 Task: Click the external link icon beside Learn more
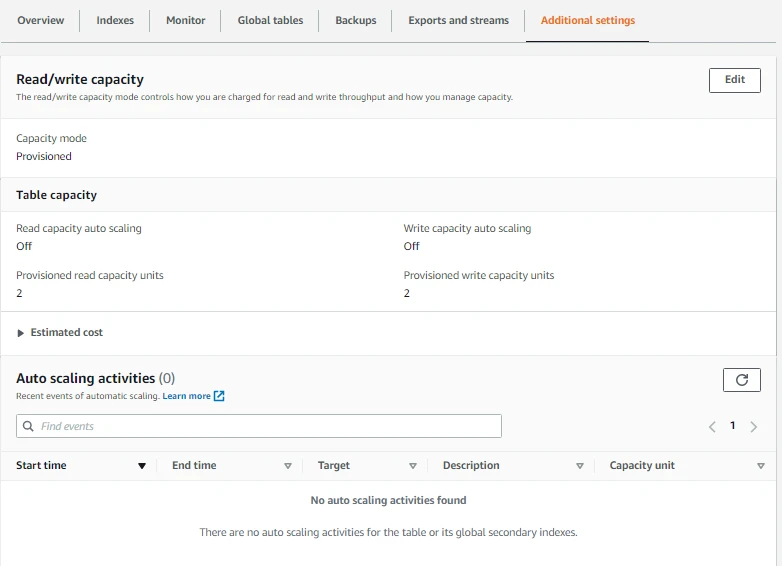click(219, 396)
